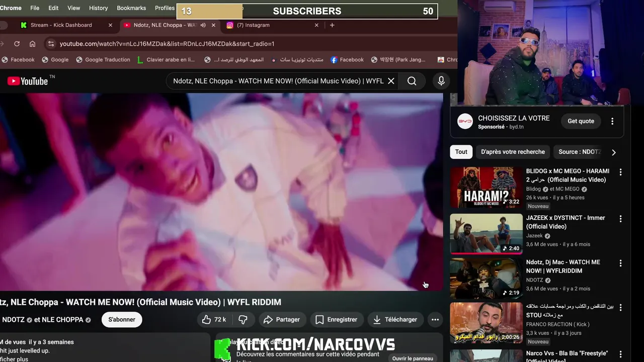
Task: Select the 'Source : NDOTZ' filter chip
Action: click(580, 152)
